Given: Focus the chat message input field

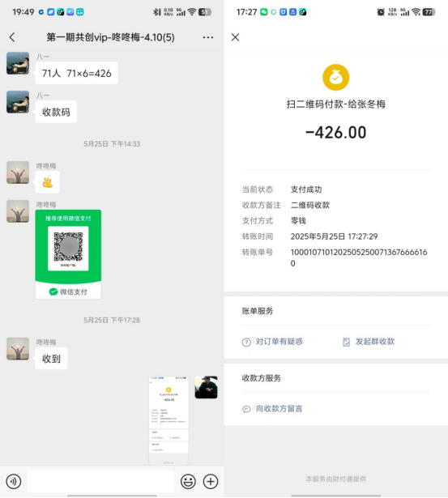Looking at the screenshot, I should click(x=100, y=482).
